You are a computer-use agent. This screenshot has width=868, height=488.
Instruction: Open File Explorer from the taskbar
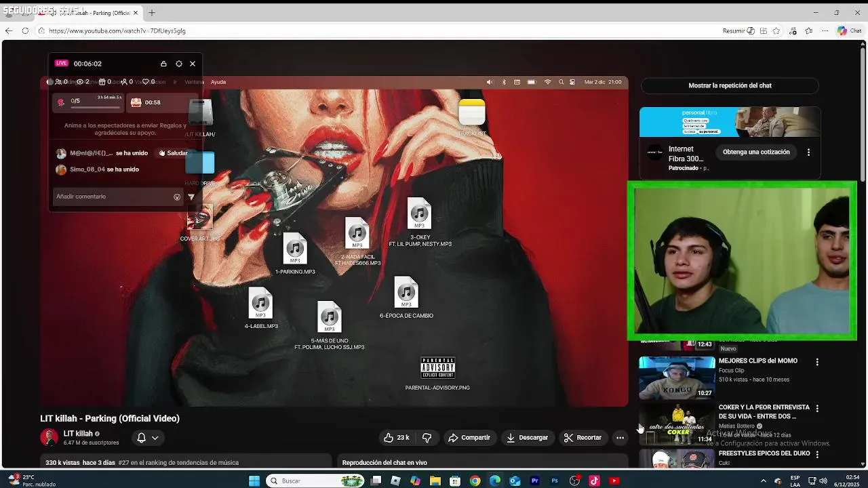pyautogui.click(x=435, y=481)
